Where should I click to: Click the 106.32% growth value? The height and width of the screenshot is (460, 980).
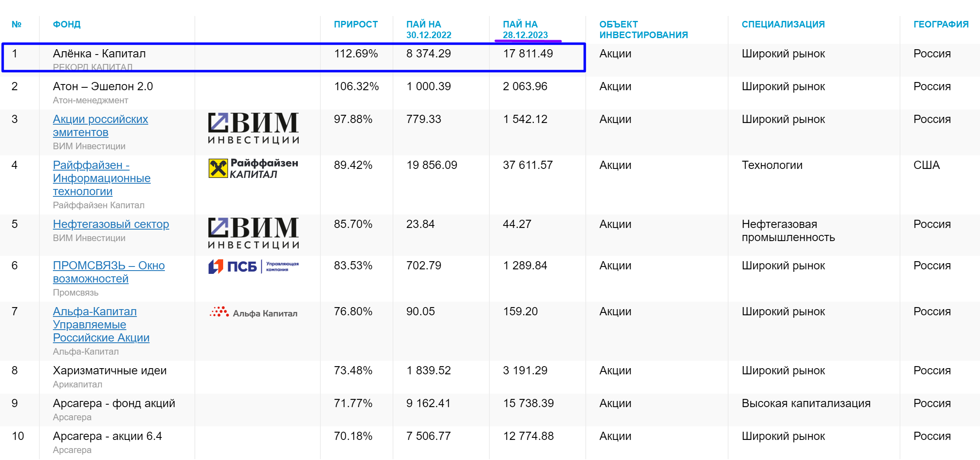356,87
